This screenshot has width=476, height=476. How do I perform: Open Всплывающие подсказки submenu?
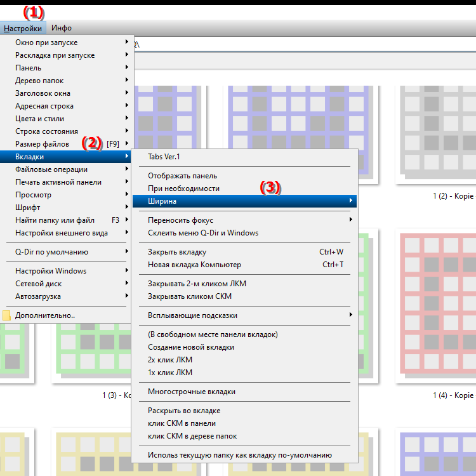tap(245, 315)
